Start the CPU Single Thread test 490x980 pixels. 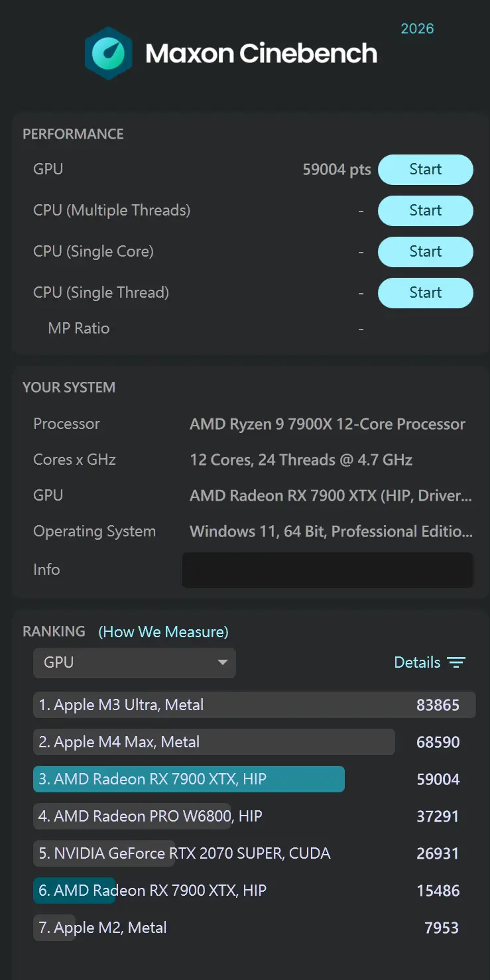tap(425, 293)
